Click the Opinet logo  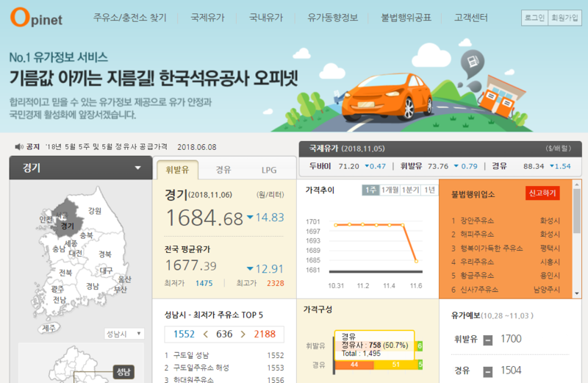tap(36, 17)
